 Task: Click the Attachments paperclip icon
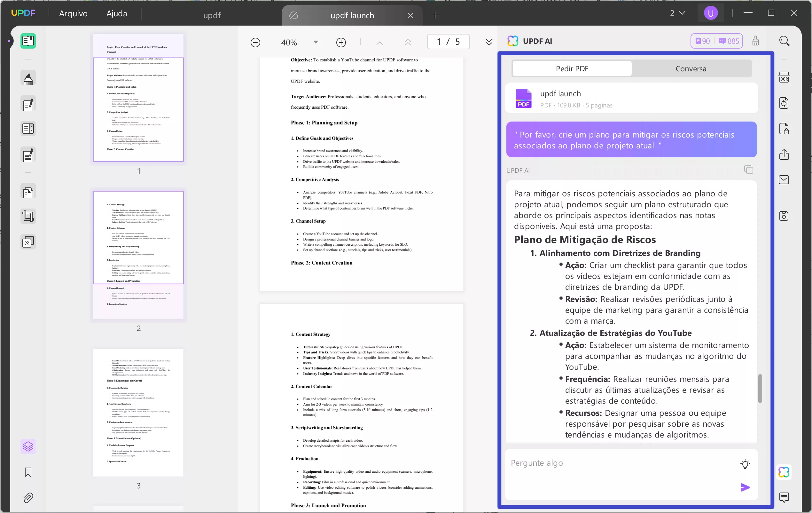coord(28,498)
